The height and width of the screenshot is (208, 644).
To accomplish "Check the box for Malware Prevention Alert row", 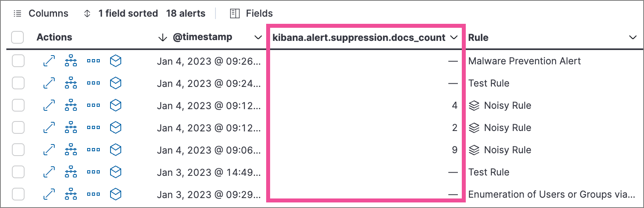I will point(18,61).
